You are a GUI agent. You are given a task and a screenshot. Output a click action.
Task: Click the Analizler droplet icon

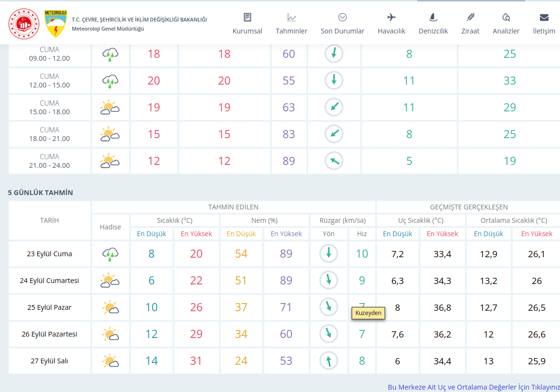tap(506, 18)
